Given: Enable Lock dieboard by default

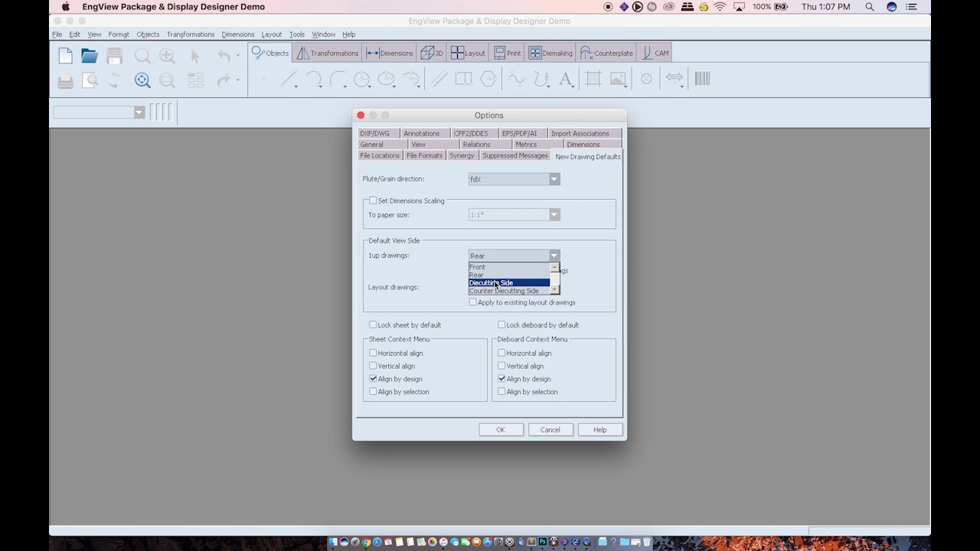Looking at the screenshot, I should click(x=501, y=324).
